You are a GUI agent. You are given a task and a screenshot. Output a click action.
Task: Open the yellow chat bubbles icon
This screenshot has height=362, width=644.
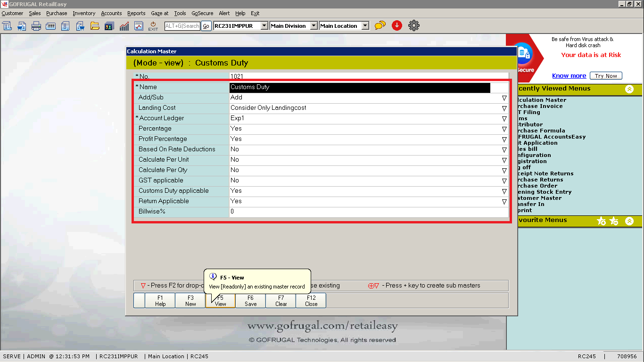coord(380,25)
